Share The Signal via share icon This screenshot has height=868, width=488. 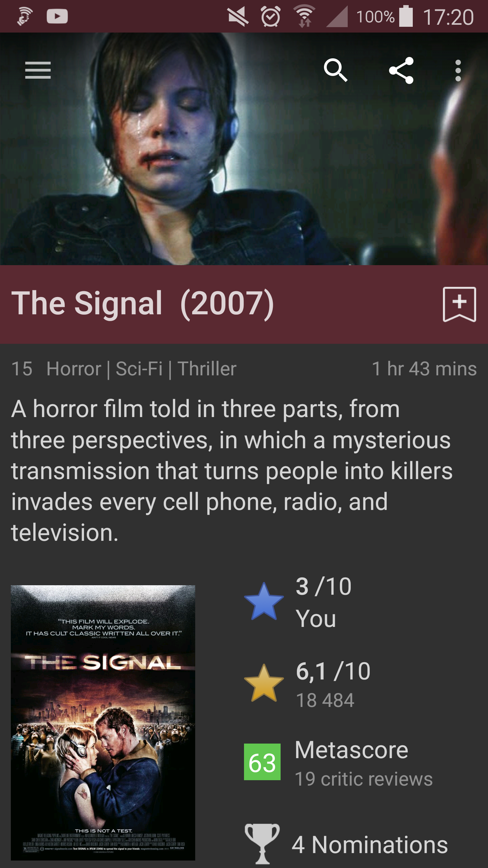tap(401, 70)
